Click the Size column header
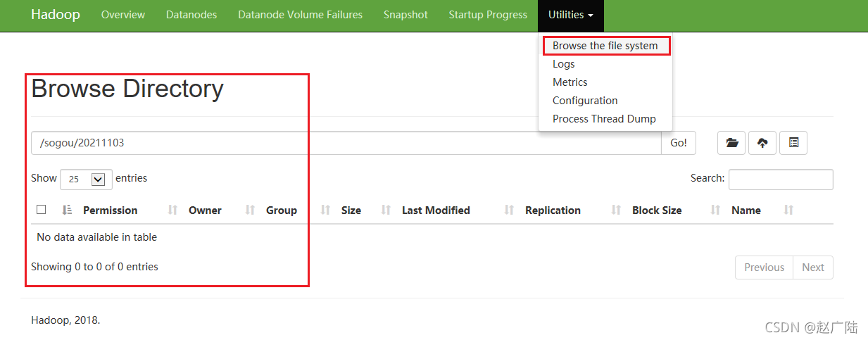 [351, 210]
